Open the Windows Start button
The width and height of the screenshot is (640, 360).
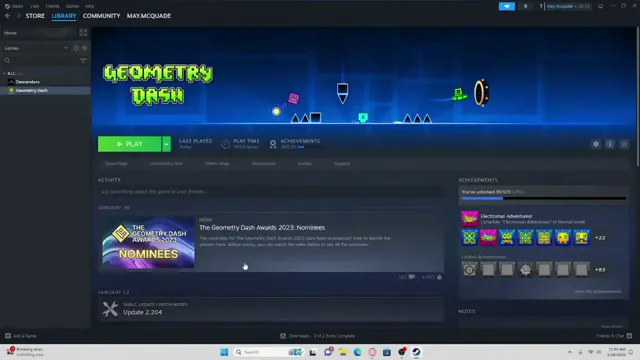pyautogui.click(x=224, y=352)
